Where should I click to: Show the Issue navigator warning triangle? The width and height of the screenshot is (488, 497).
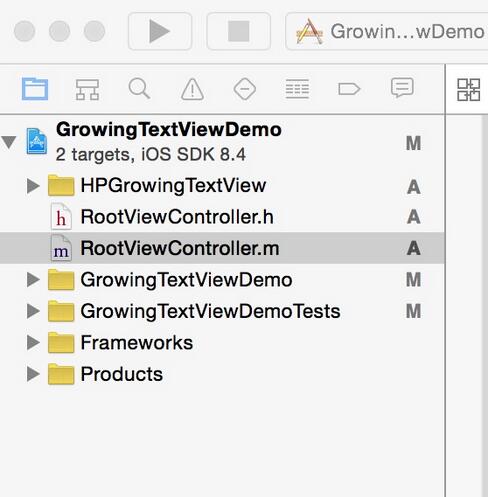click(192, 89)
